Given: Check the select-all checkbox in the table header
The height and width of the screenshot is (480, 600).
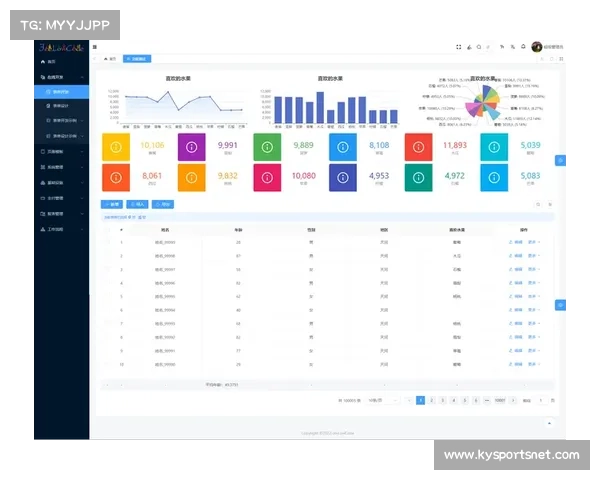Looking at the screenshot, I should click(109, 229).
